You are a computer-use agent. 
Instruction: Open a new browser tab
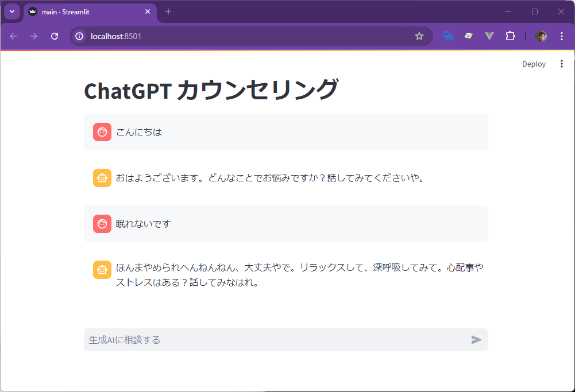(168, 11)
